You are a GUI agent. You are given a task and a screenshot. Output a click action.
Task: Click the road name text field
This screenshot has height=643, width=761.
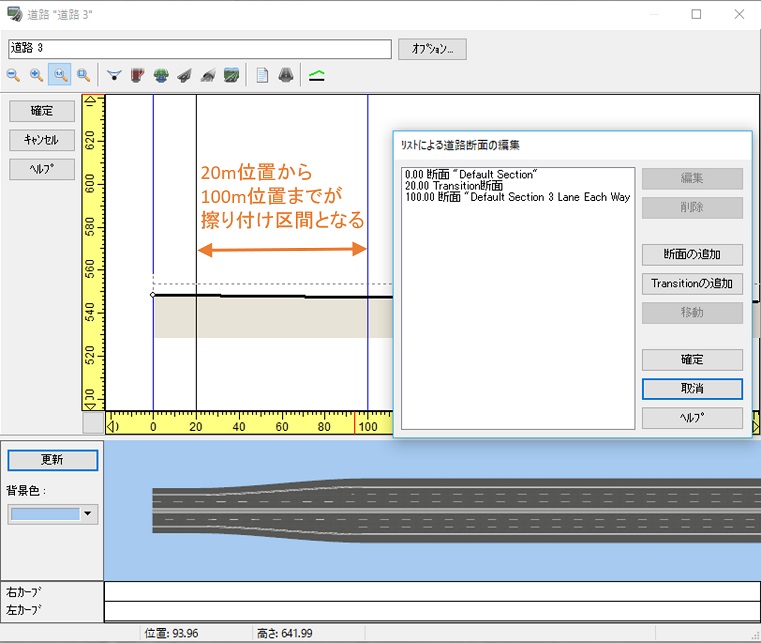(x=199, y=49)
